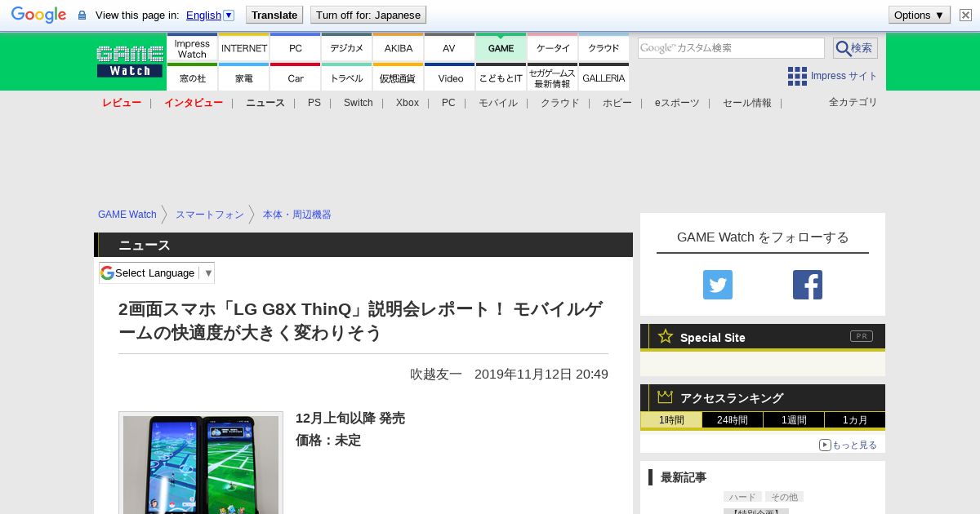Click the Special Site star icon
The height and width of the screenshot is (514, 980).
click(x=666, y=336)
